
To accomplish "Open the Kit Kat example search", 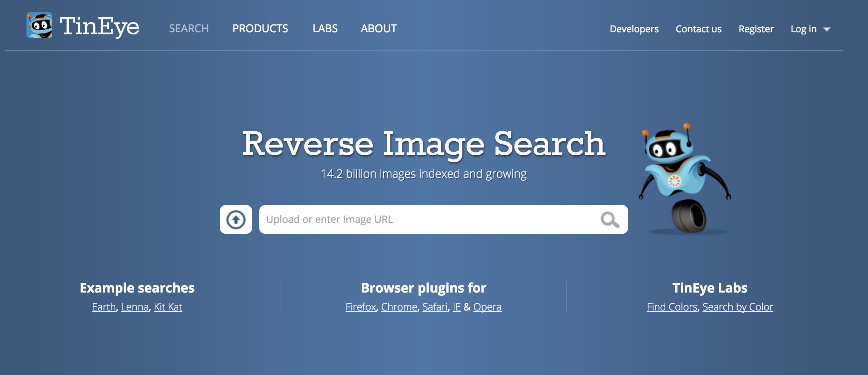I will [168, 307].
